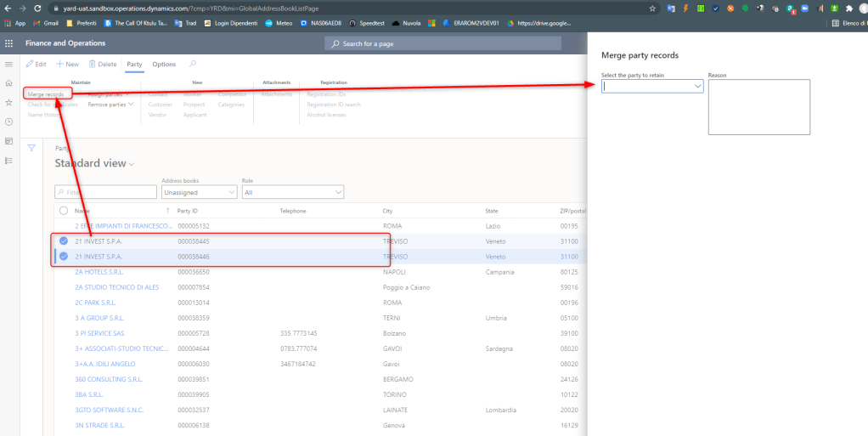Open Workspaces icon in sidebar

point(8,141)
